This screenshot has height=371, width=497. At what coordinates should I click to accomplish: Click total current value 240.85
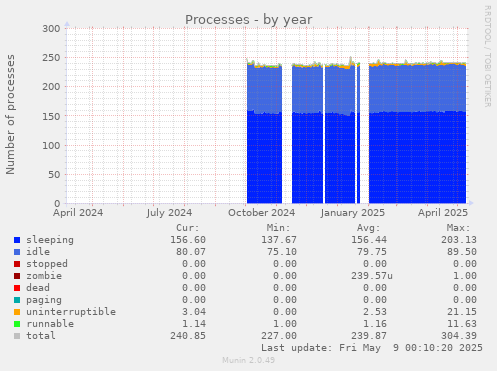188,336
